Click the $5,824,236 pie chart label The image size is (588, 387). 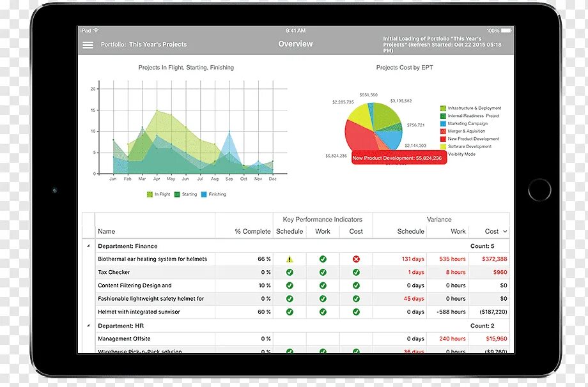[x=336, y=156]
